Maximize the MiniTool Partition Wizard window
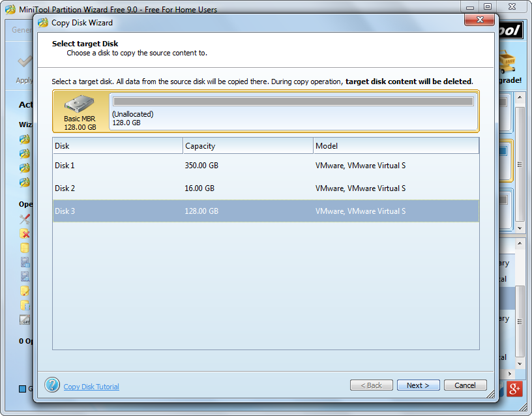The height and width of the screenshot is (416, 532). tap(488, 7)
